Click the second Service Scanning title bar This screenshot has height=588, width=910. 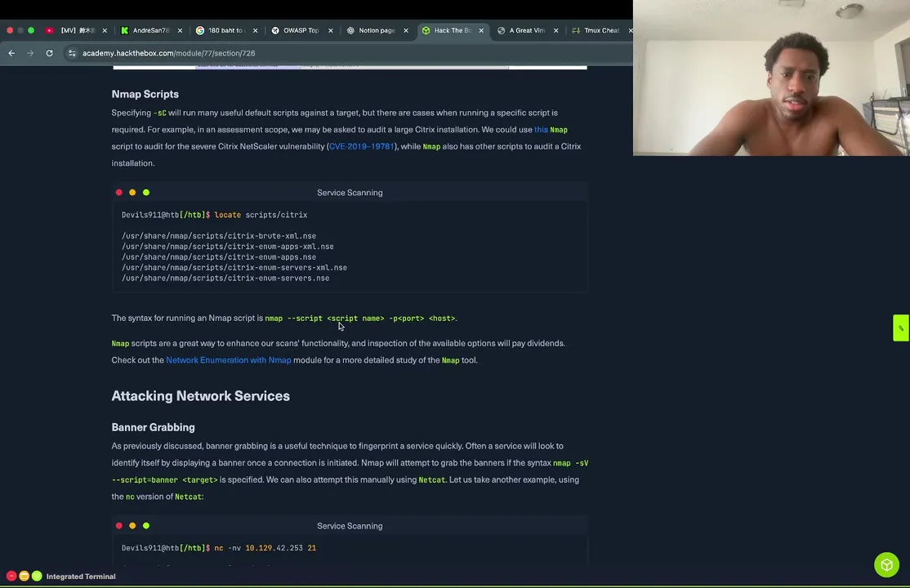(x=350, y=526)
